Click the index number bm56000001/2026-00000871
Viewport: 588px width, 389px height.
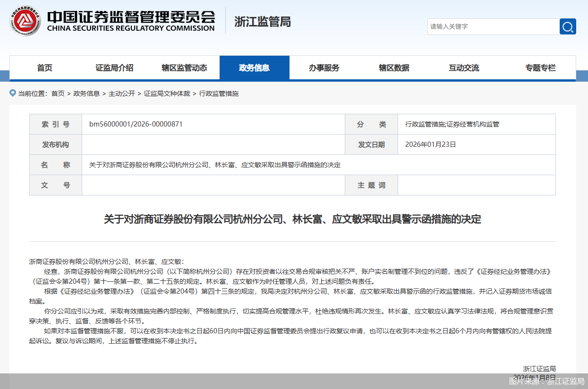coord(136,124)
